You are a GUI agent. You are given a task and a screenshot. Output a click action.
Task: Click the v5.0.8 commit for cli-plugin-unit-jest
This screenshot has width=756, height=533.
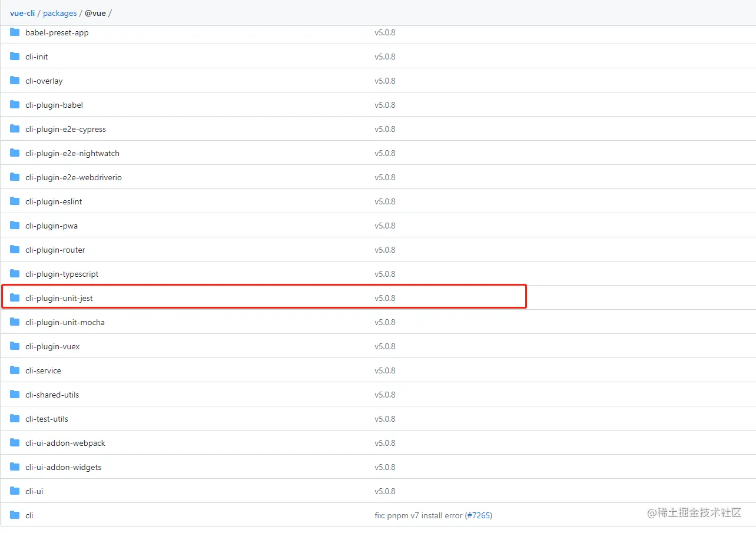(x=385, y=299)
